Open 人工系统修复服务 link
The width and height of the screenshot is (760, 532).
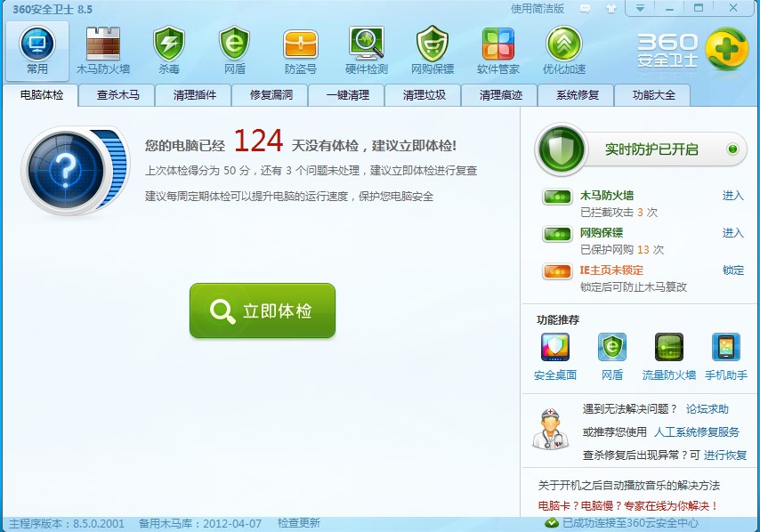pos(697,431)
